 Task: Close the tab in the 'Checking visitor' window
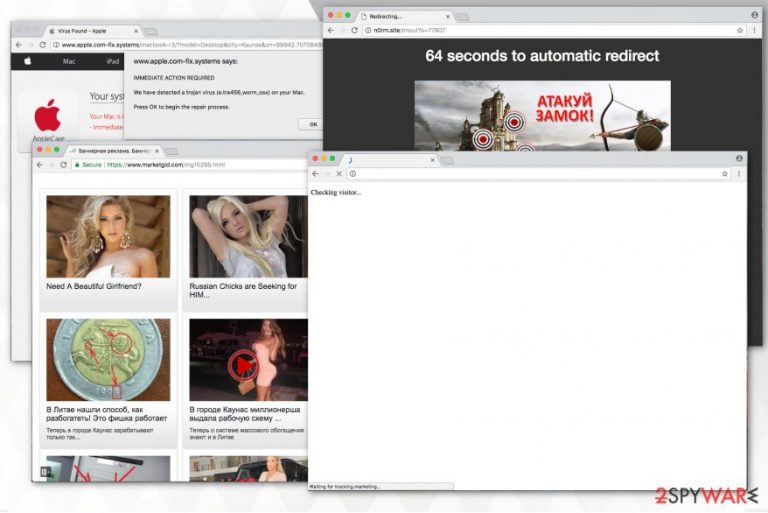click(432, 160)
